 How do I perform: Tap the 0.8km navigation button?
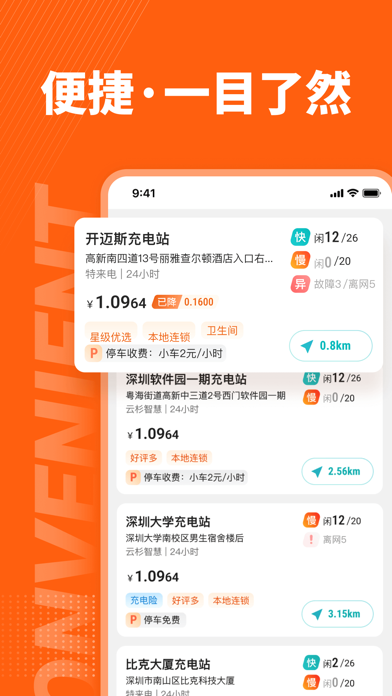(x=331, y=346)
